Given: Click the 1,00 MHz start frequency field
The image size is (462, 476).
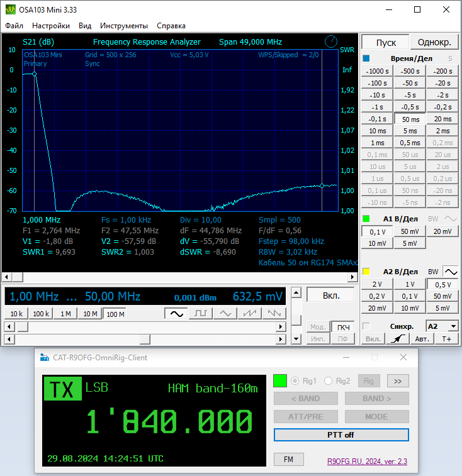Looking at the screenshot, I should click(x=34, y=296).
